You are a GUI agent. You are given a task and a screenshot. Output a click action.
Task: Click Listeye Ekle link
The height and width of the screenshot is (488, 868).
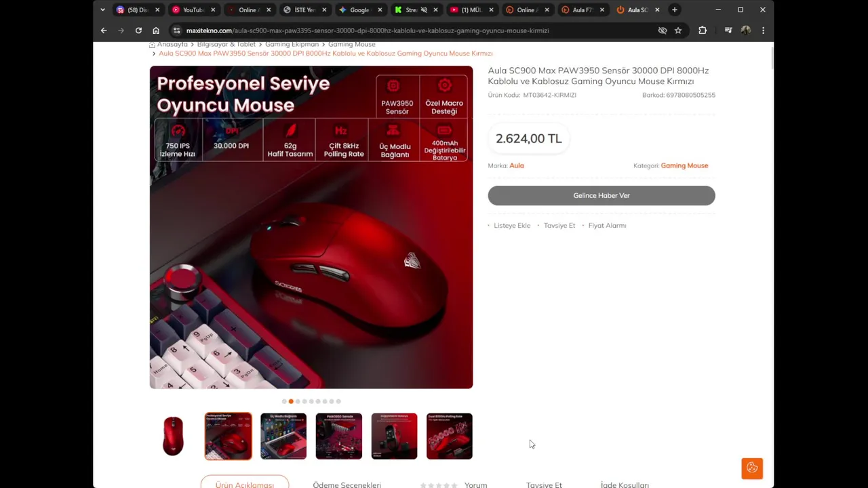tap(512, 225)
